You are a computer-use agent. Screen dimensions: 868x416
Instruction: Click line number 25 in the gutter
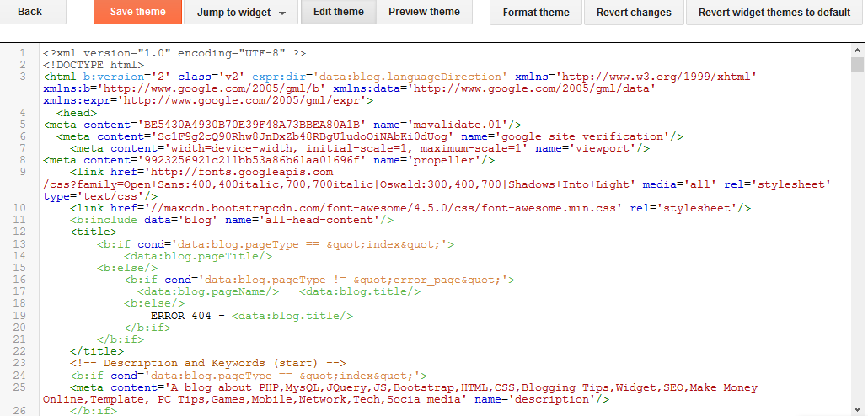coord(19,387)
